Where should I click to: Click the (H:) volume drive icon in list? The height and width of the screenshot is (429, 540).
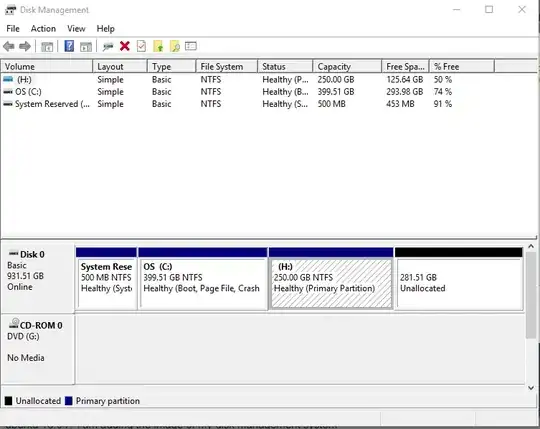coord(8,80)
